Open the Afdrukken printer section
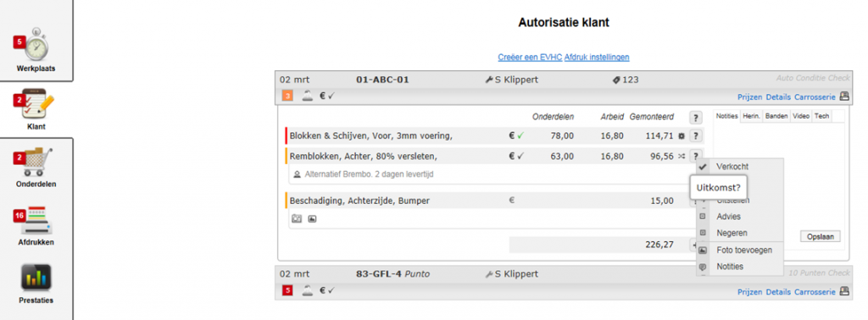 (x=36, y=225)
